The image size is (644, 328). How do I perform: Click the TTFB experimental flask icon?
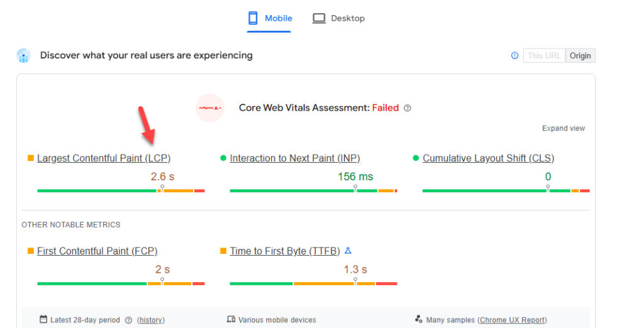(x=348, y=251)
